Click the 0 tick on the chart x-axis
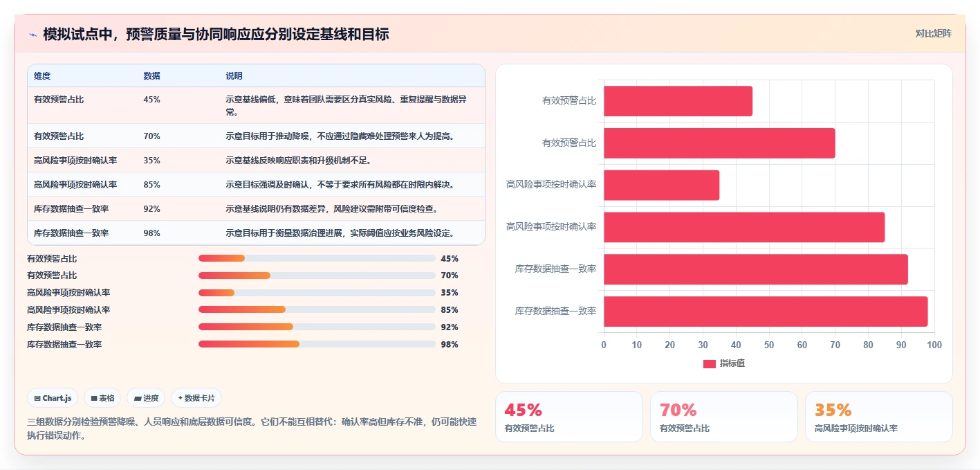The width and height of the screenshot is (980, 470). click(x=604, y=345)
